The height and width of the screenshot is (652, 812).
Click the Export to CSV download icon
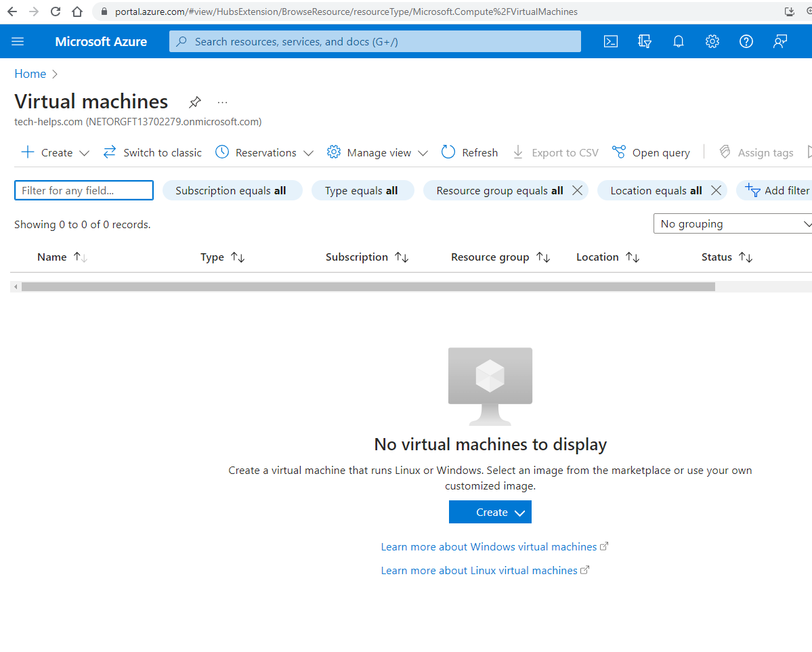pyautogui.click(x=518, y=152)
